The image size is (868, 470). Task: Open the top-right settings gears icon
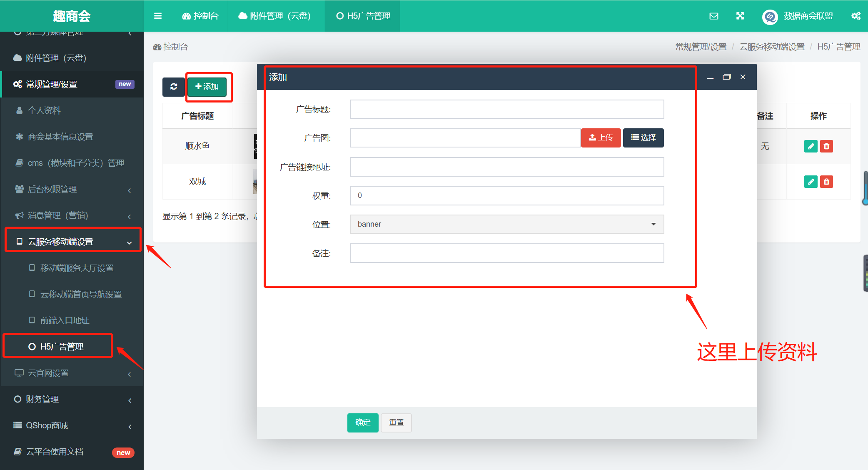[856, 16]
